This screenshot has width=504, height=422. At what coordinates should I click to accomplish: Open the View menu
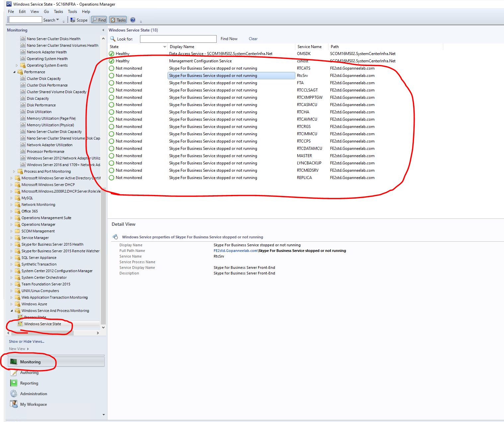pos(35,12)
